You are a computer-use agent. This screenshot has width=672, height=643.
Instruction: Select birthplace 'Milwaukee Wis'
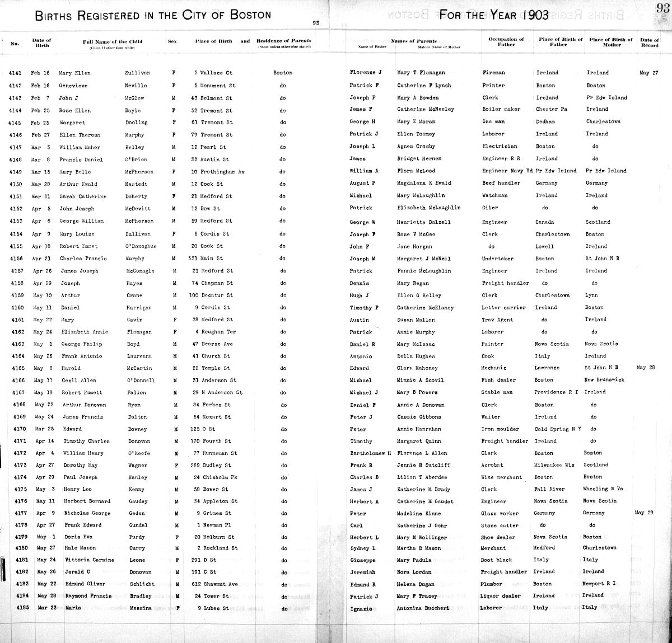click(x=555, y=466)
